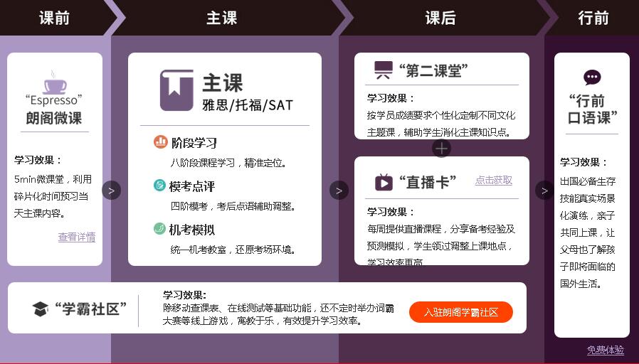This screenshot has height=364, width=639.
Task: Click the 主课 bookmark book icon
Action: click(x=176, y=90)
